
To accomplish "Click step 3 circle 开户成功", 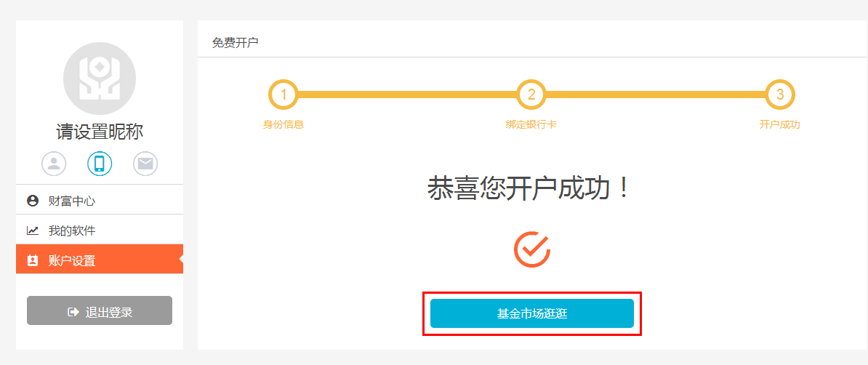I will 780,95.
